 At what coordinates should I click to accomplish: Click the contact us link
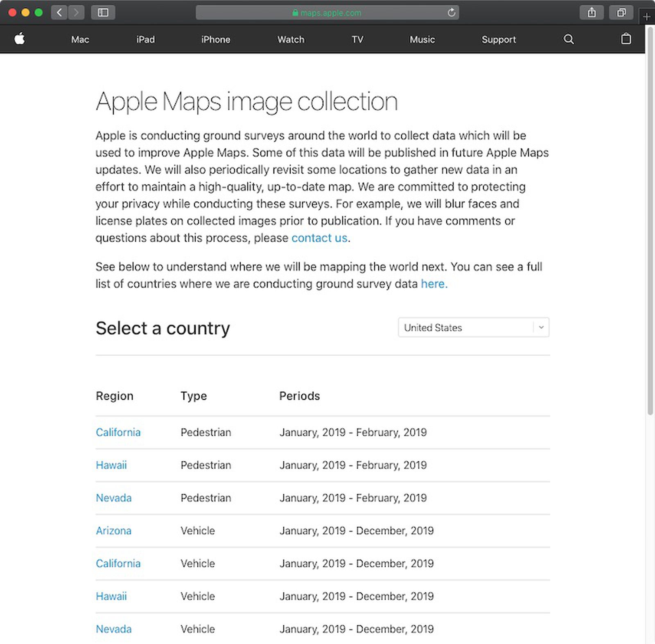click(319, 238)
